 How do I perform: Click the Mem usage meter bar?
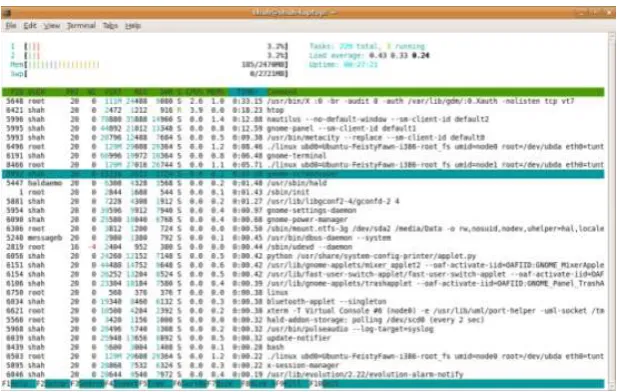click(156, 65)
